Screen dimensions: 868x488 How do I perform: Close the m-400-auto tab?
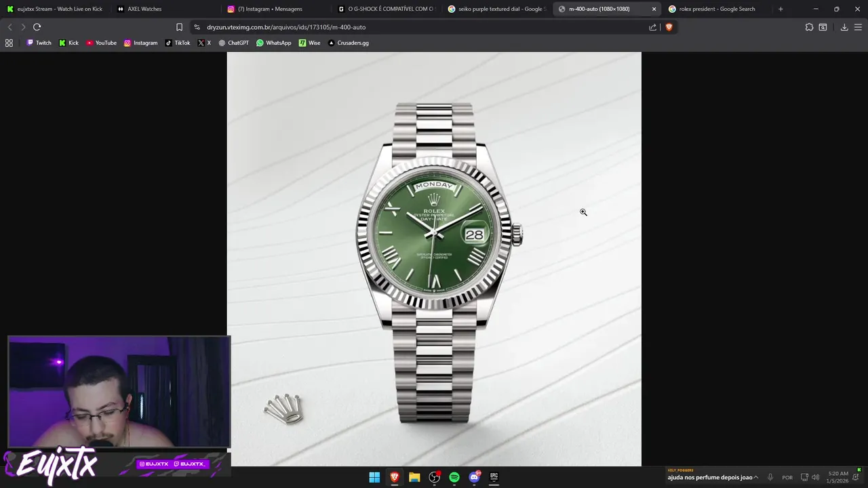click(654, 9)
